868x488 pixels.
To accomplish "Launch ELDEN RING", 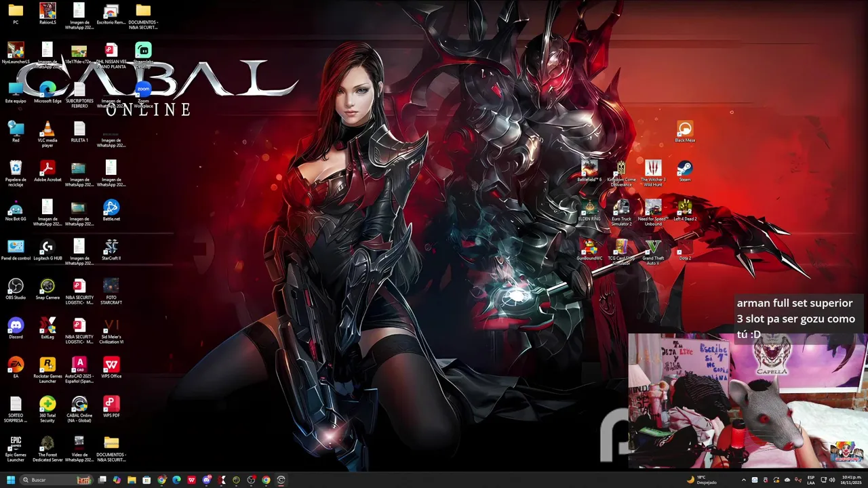I will 589,210.
